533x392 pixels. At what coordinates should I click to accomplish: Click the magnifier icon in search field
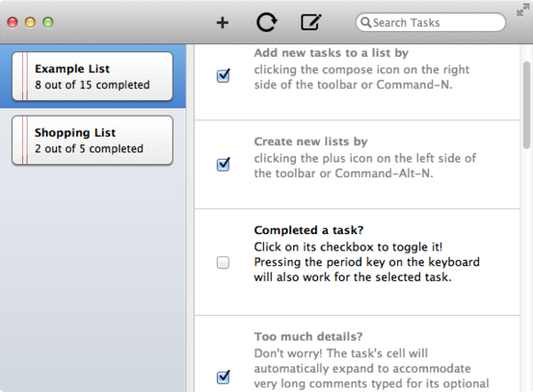[366, 22]
